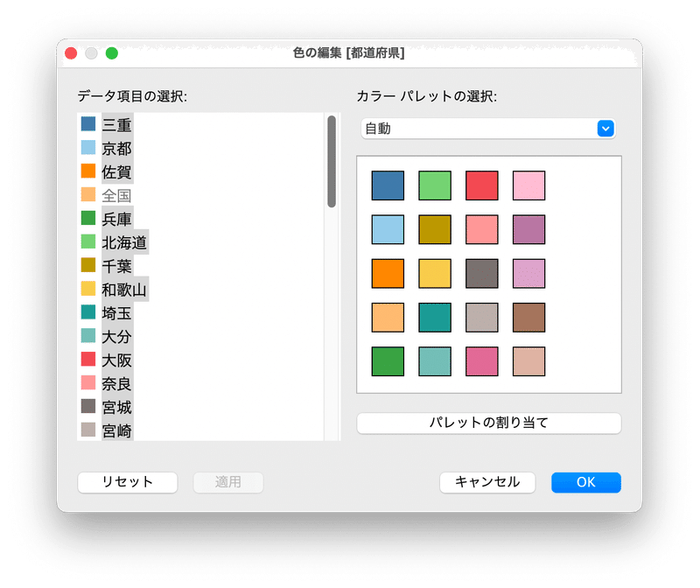Select the 千葉 data item
The image size is (700, 588).
(x=117, y=266)
